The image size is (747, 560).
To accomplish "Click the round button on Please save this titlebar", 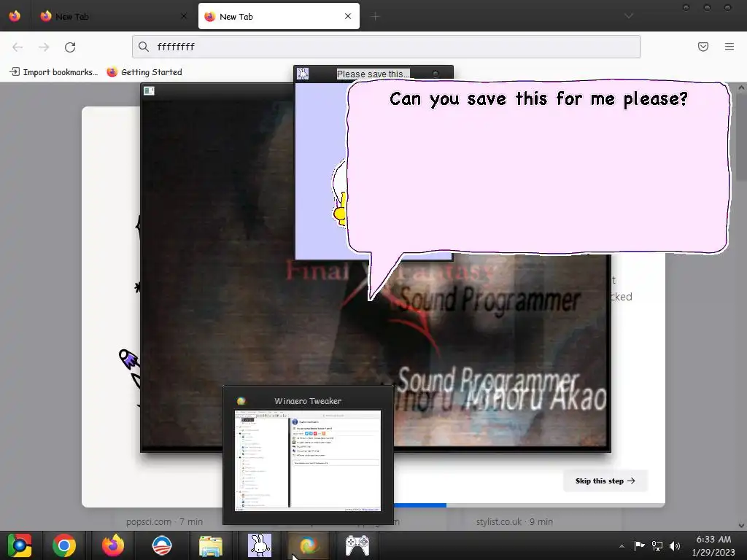I will coord(436,74).
